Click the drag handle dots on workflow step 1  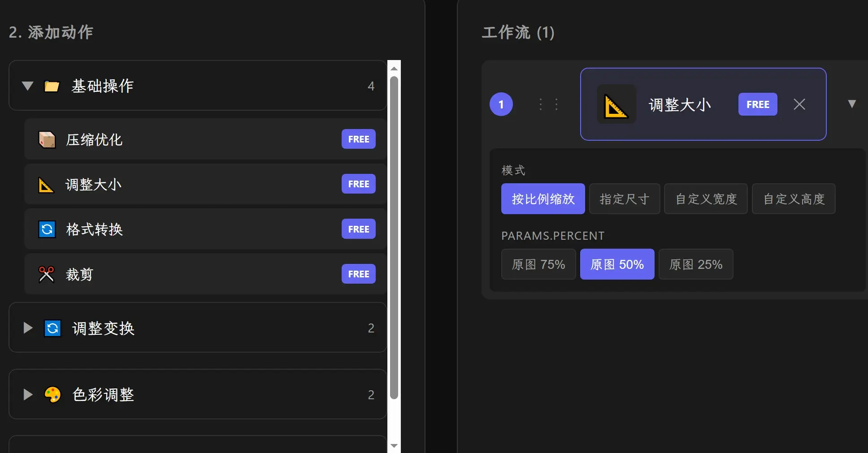click(548, 104)
